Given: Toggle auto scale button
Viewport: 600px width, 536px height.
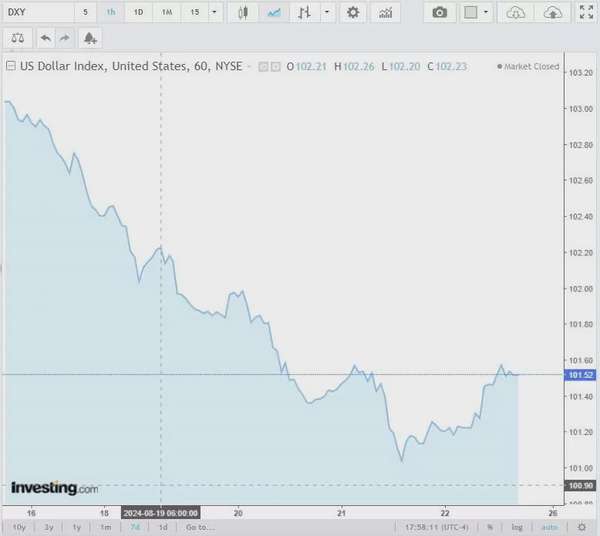Looking at the screenshot, I should (549, 527).
